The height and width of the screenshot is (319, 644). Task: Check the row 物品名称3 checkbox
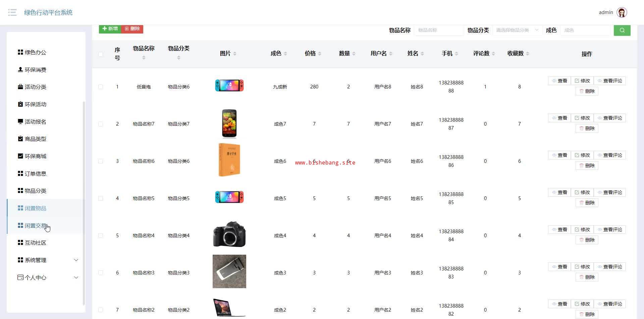[x=101, y=273]
